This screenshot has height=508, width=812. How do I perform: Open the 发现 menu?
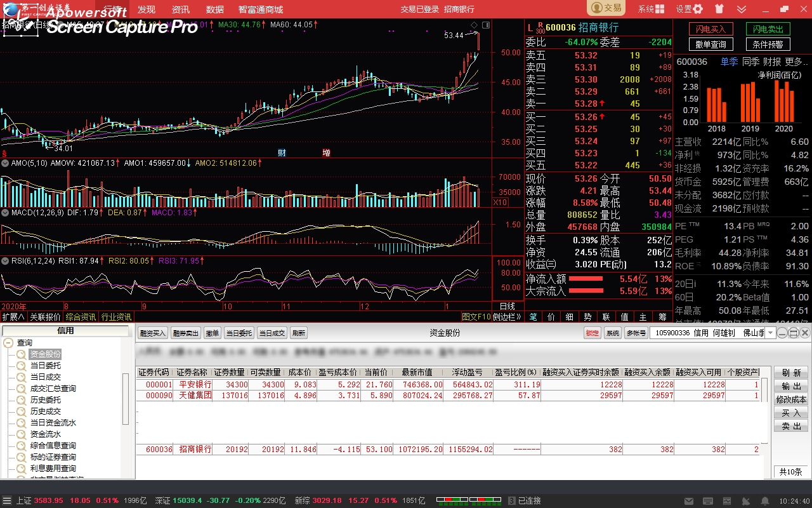pos(147,10)
